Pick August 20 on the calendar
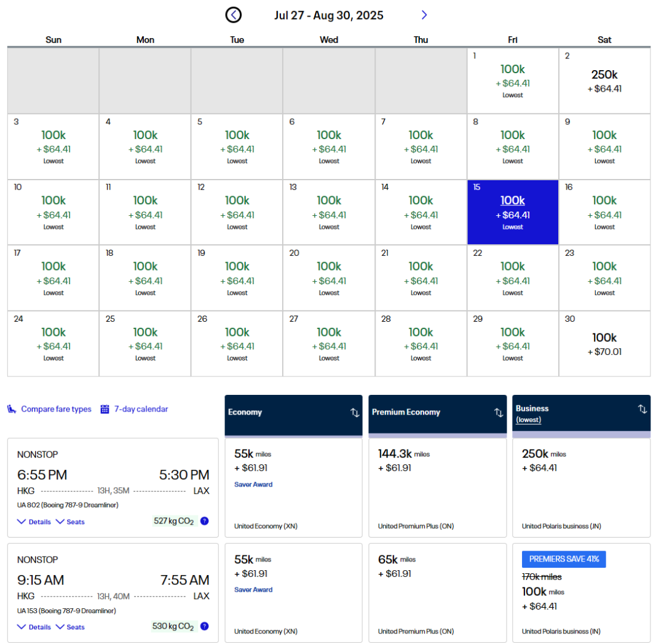 tap(329, 278)
